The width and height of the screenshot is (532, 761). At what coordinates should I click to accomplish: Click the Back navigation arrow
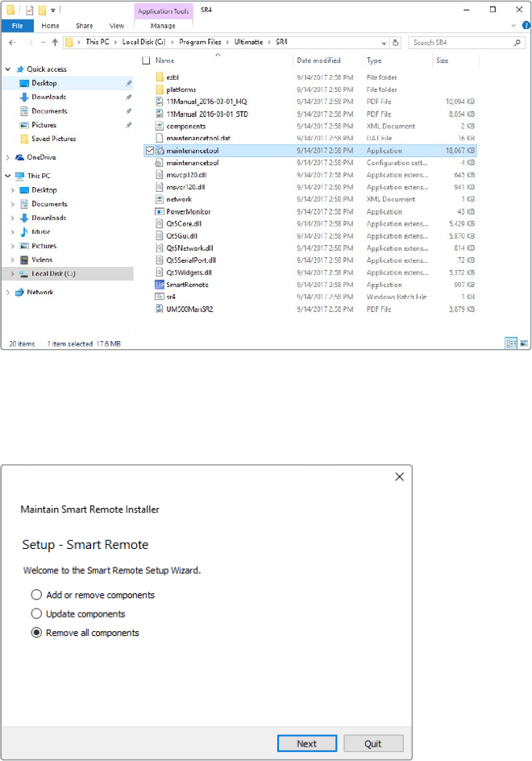(12, 43)
